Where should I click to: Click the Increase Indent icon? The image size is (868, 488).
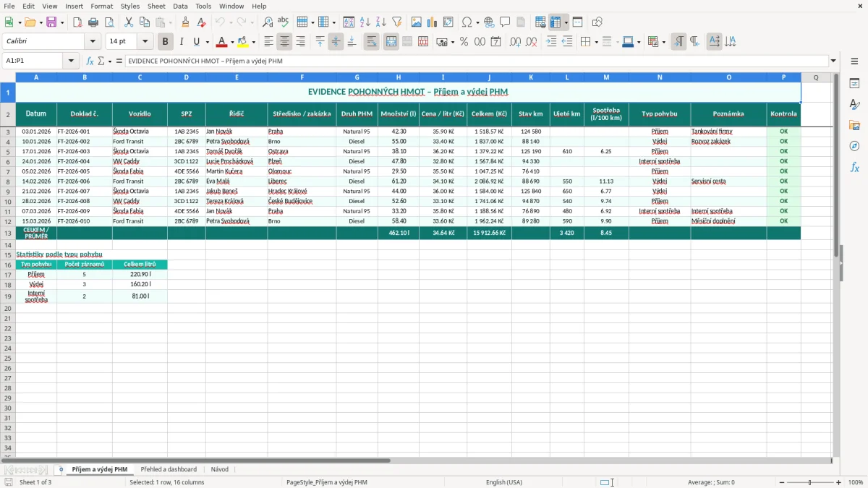(x=551, y=42)
